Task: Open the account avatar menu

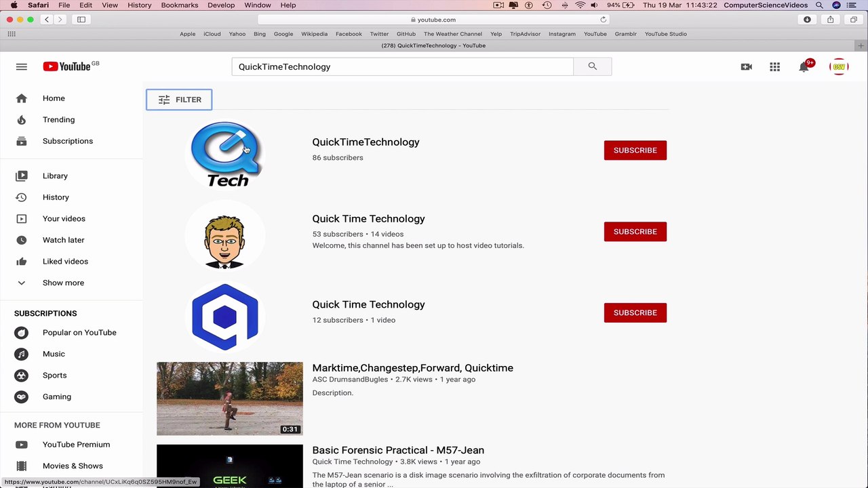Action: tap(839, 66)
